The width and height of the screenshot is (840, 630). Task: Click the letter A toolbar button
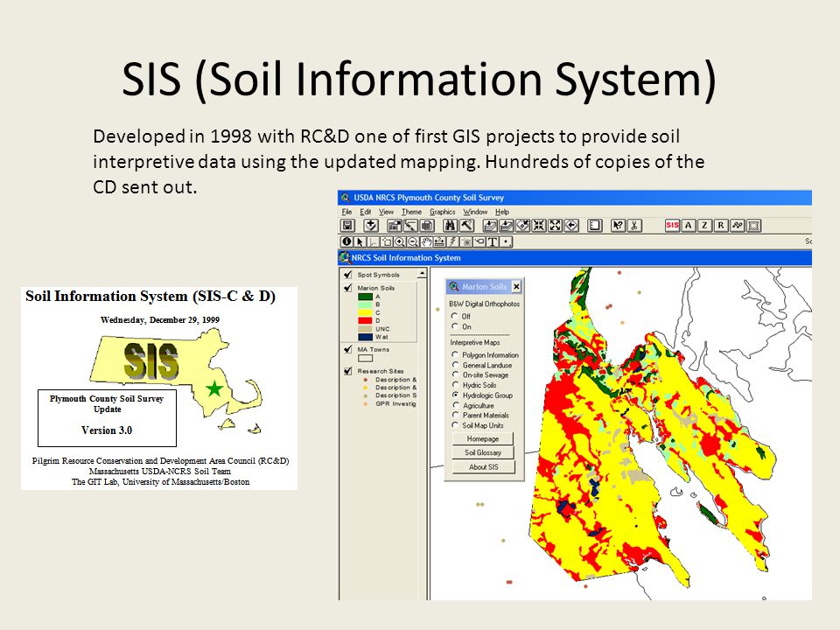click(689, 226)
